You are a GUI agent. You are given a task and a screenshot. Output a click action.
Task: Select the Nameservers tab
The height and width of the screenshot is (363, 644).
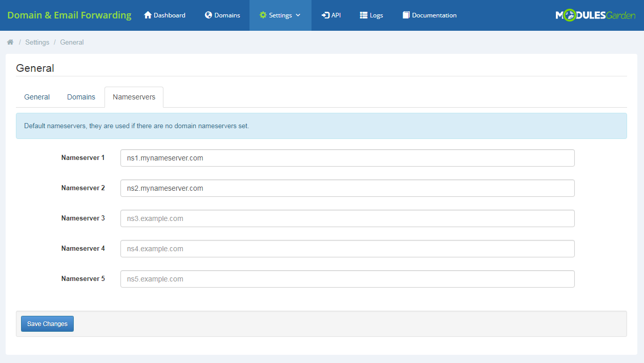134,97
